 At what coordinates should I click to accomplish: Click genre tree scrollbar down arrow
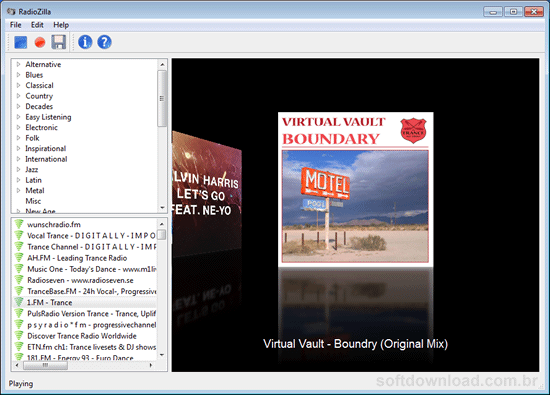coord(162,208)
